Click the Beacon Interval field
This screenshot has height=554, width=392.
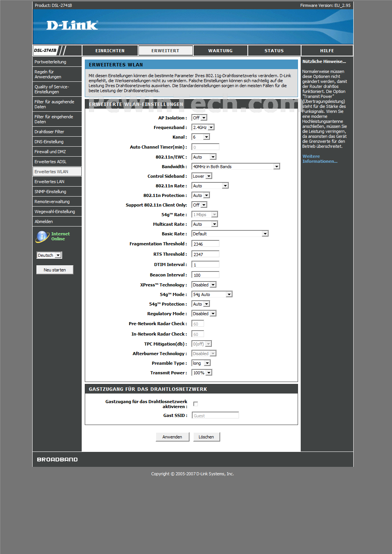[x=206, y=275]
